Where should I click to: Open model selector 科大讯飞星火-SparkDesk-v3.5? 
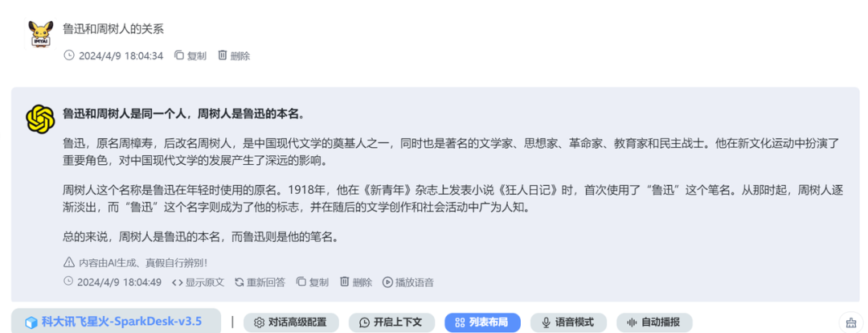pos(116,322)
